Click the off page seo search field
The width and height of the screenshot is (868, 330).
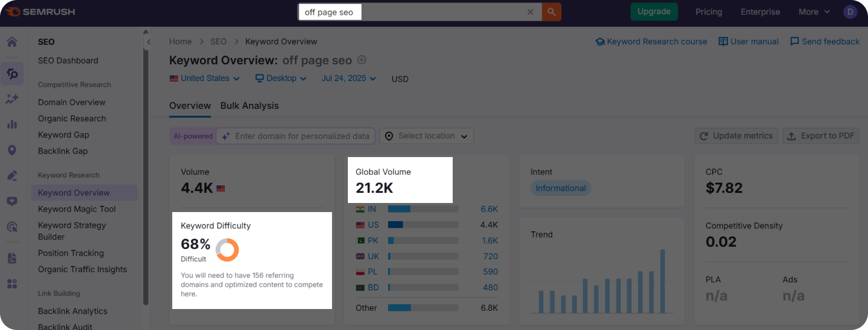point(420,12)
